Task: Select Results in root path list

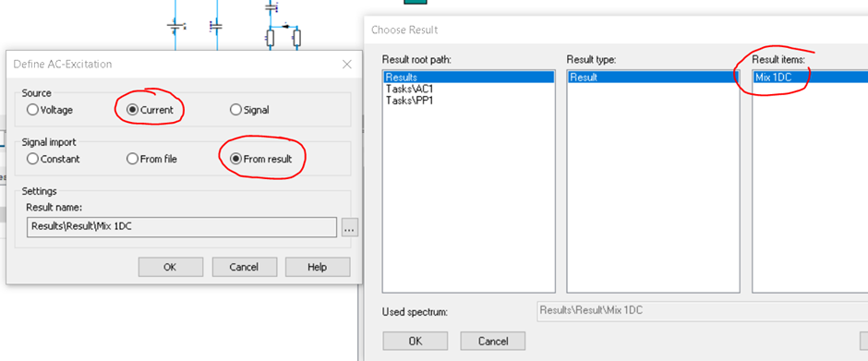Action: (x=468, y=77)
